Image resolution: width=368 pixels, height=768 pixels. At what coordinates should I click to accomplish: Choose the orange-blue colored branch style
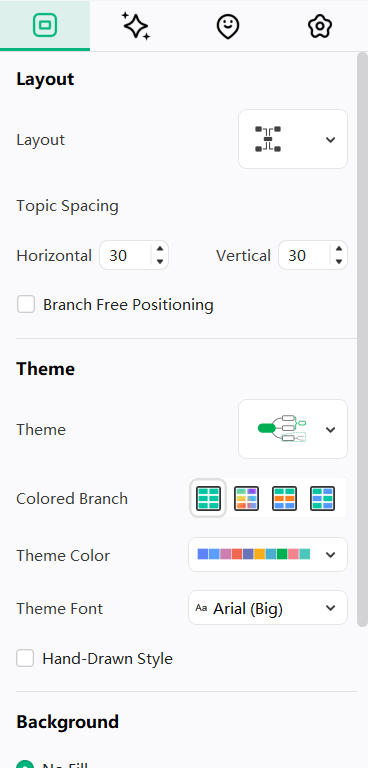[x=284, y=499]
